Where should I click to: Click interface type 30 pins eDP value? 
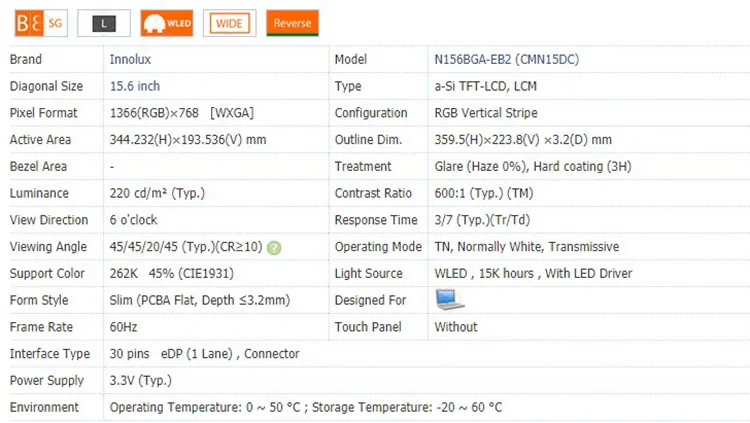click(x=205, y=354)
